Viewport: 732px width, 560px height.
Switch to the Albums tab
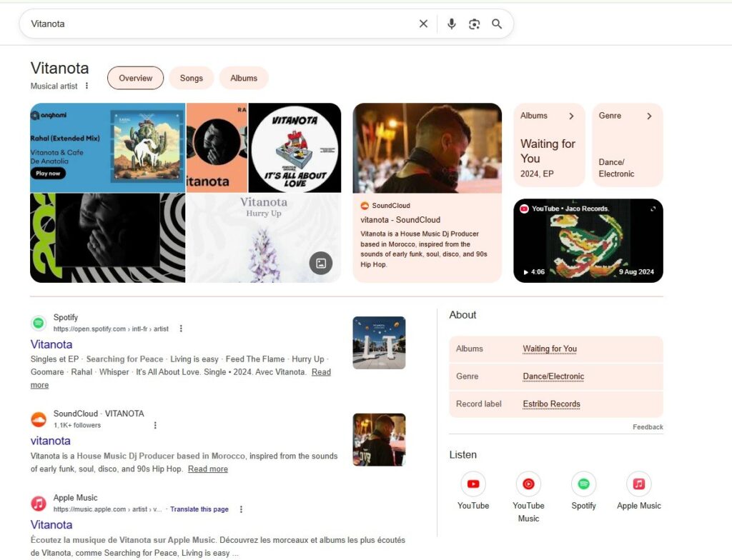tap(244, 78)
